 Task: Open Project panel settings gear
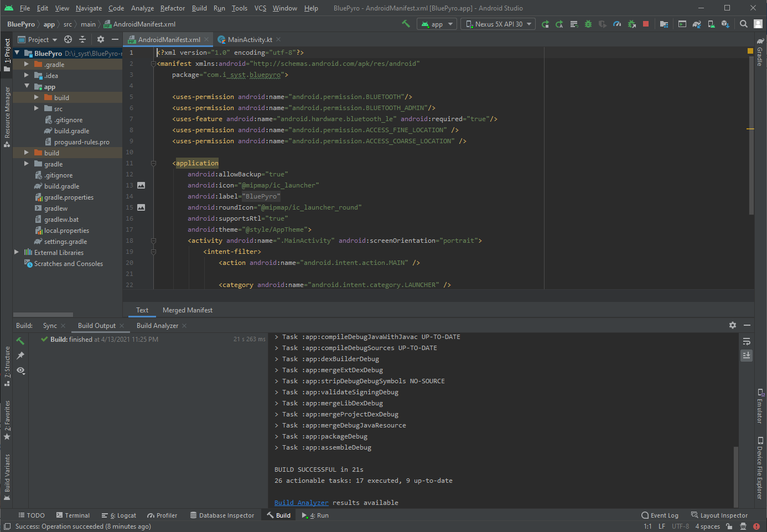click(101, 39)
